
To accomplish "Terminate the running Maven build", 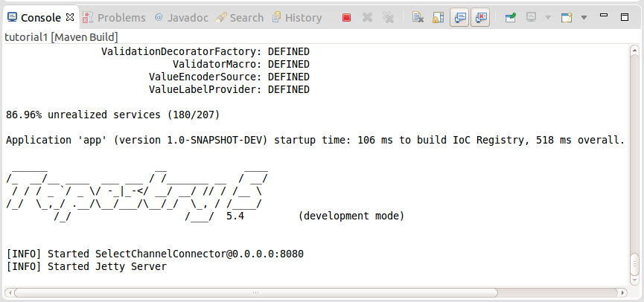I will tap(347, 17).
